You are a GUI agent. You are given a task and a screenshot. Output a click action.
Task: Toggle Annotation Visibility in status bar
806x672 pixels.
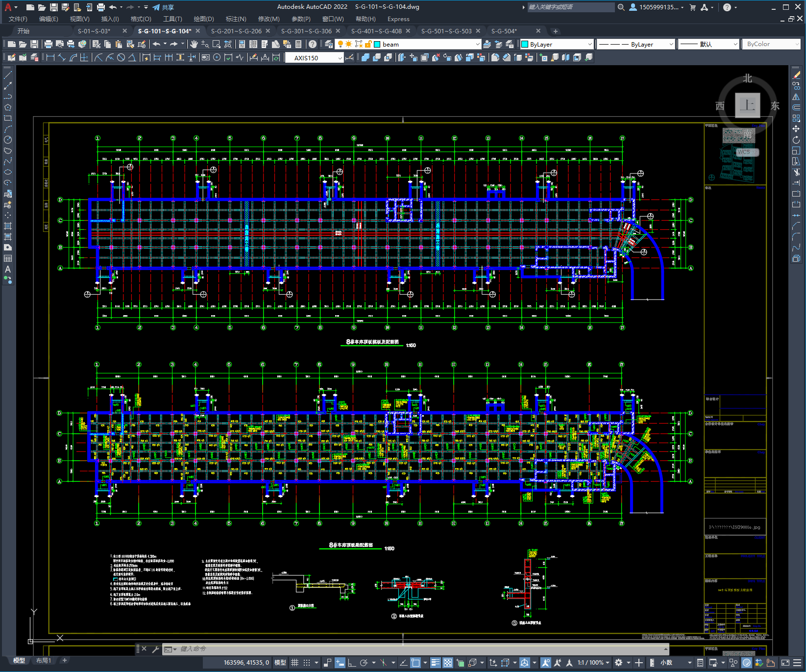pyautogui.click(x=545, y=663)
